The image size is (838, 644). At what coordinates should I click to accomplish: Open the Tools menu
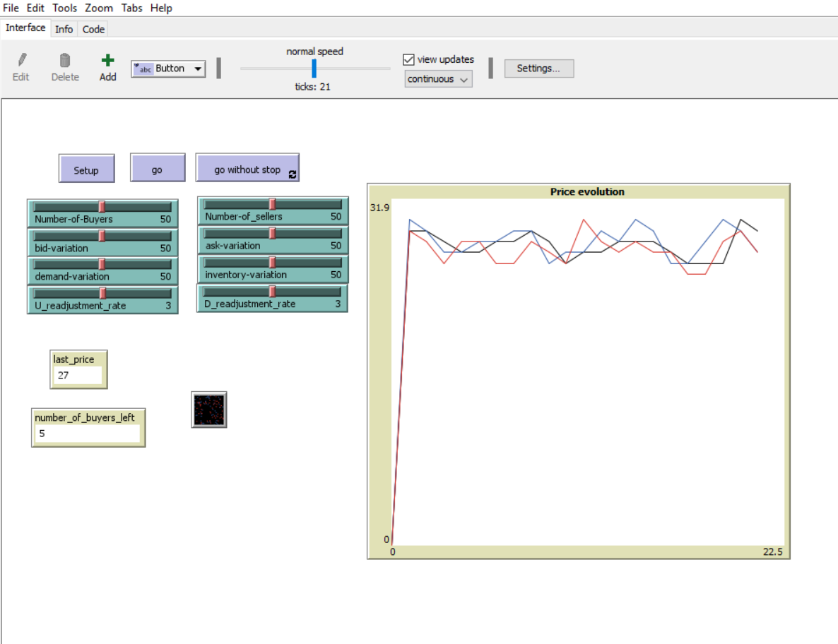(65, 8)
